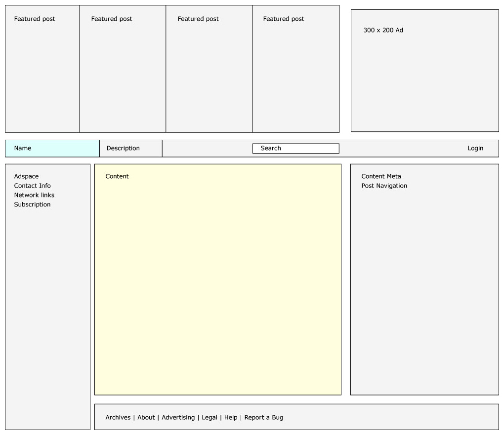
Task: Open Post Navigation in the right panel
Action: (x=384, y=186)
